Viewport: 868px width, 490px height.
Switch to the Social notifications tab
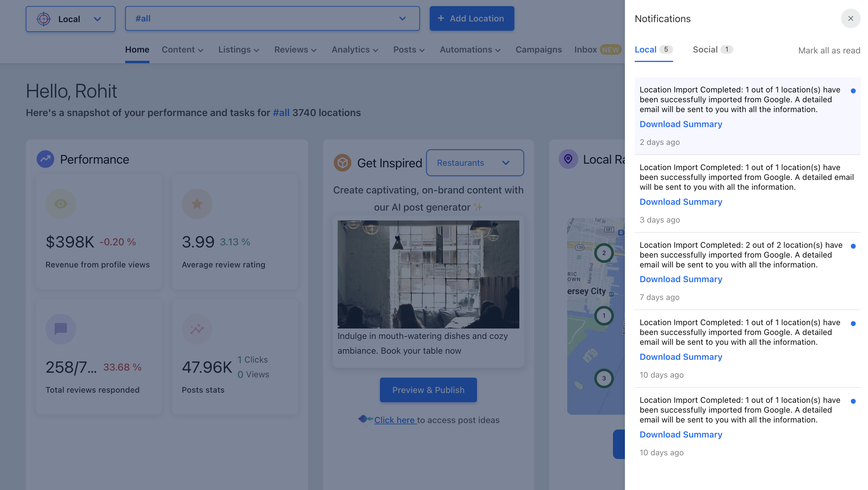coord(712,49)
